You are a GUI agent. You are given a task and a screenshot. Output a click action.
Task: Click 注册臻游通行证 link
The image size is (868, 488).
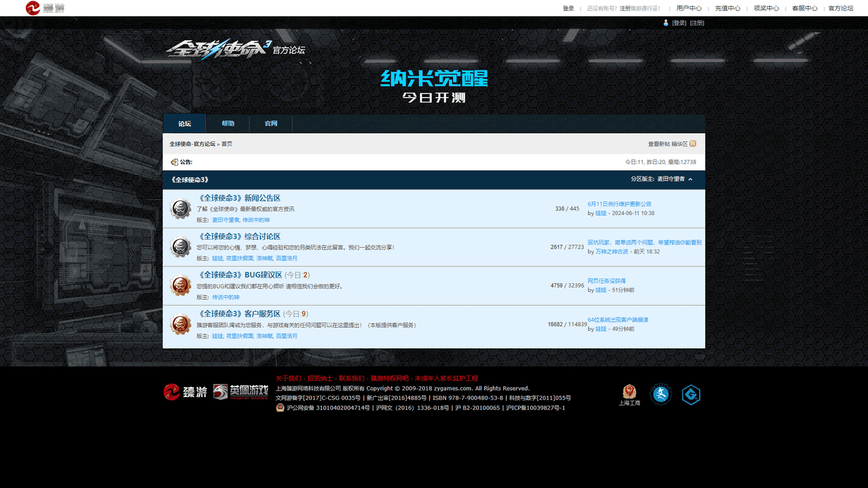coord(640,8)
